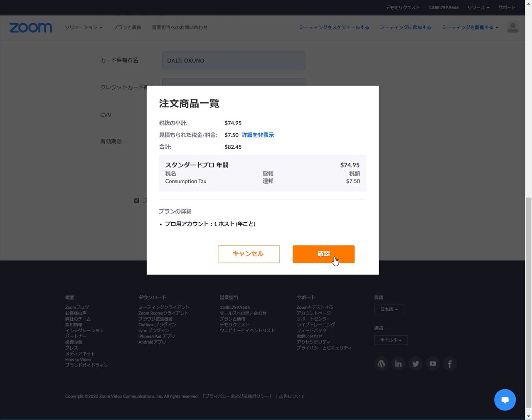
Task: Click the 詳細を非表示 link
Action: point(258,135)
